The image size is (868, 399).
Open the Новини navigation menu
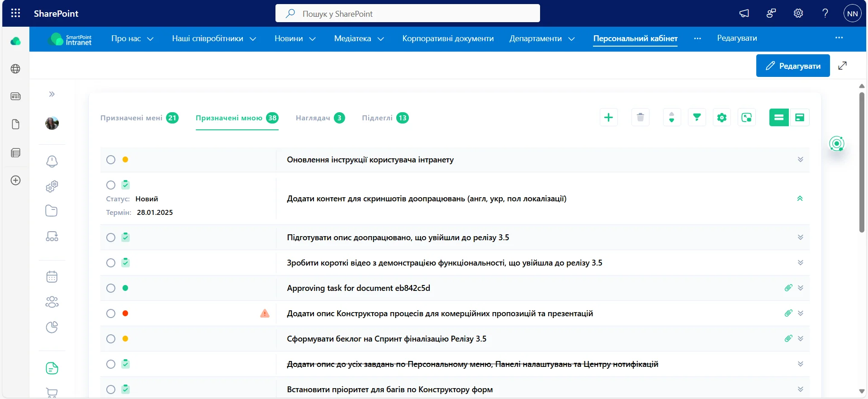[295, 38]
